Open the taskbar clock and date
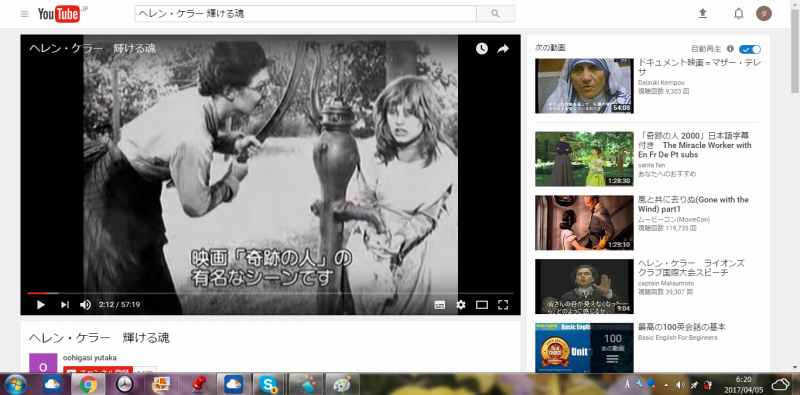800x395 pixels. click(743, 384)
